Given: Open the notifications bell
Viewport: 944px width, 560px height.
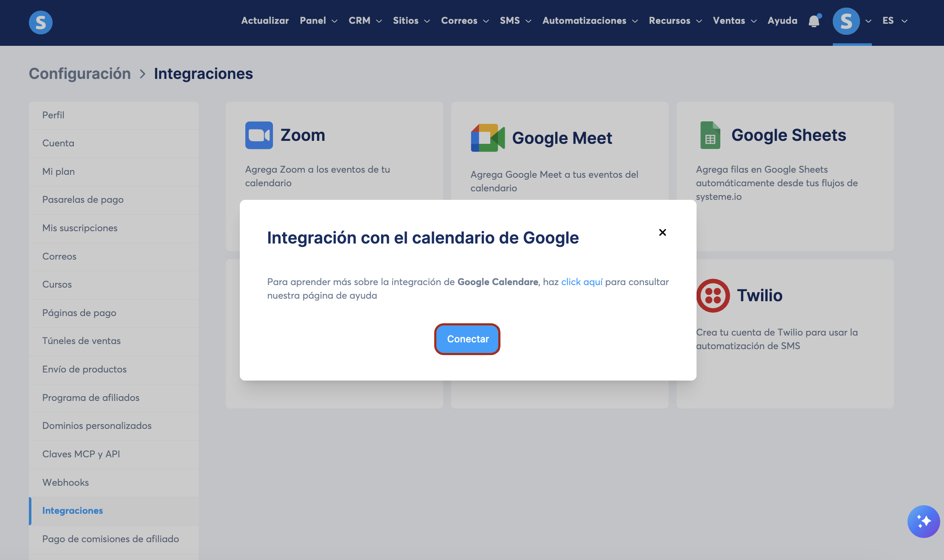Looking at the screenshot, I should click(x=814, y=21).
